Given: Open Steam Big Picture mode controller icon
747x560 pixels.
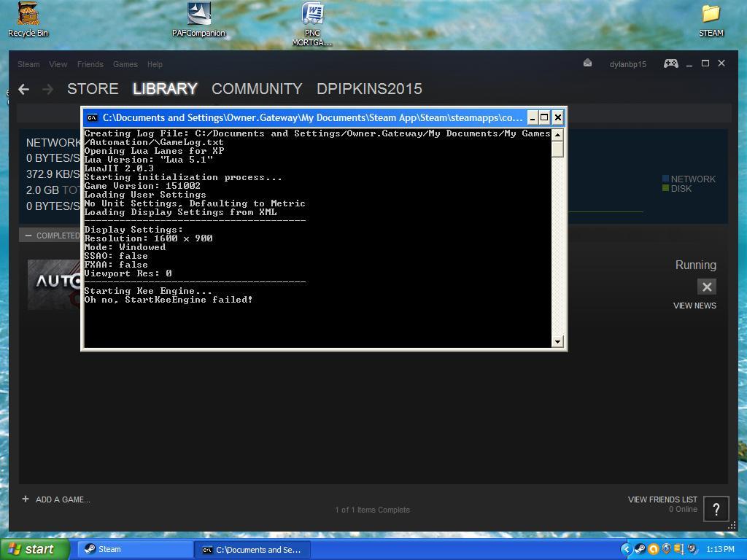Looking at the screenshot, I should 670,63.
